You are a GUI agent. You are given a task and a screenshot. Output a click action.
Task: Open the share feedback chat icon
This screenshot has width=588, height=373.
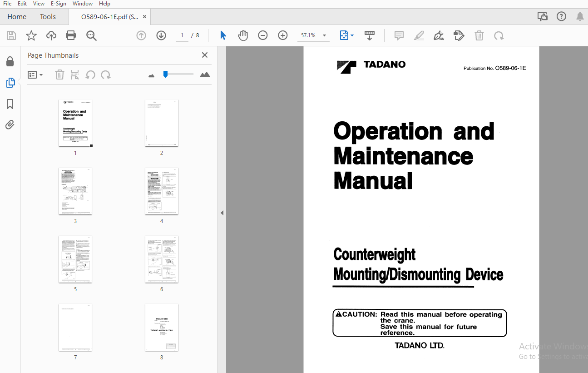542,16
